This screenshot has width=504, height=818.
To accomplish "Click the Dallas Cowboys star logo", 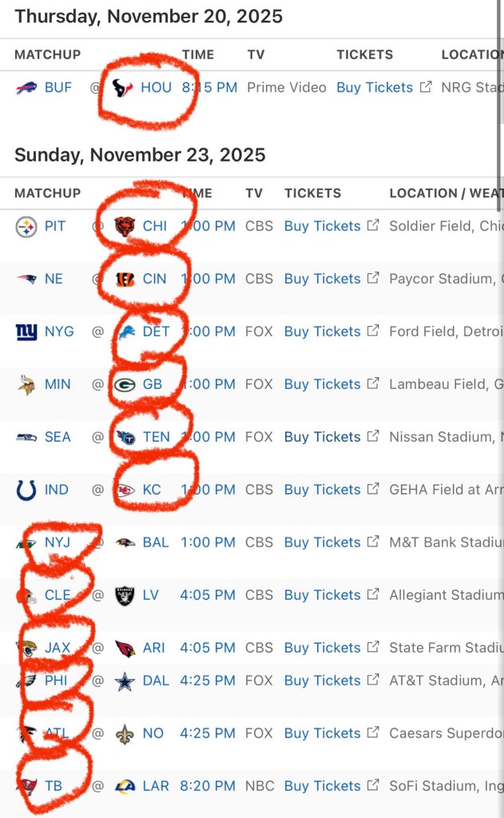I will 125,681.
